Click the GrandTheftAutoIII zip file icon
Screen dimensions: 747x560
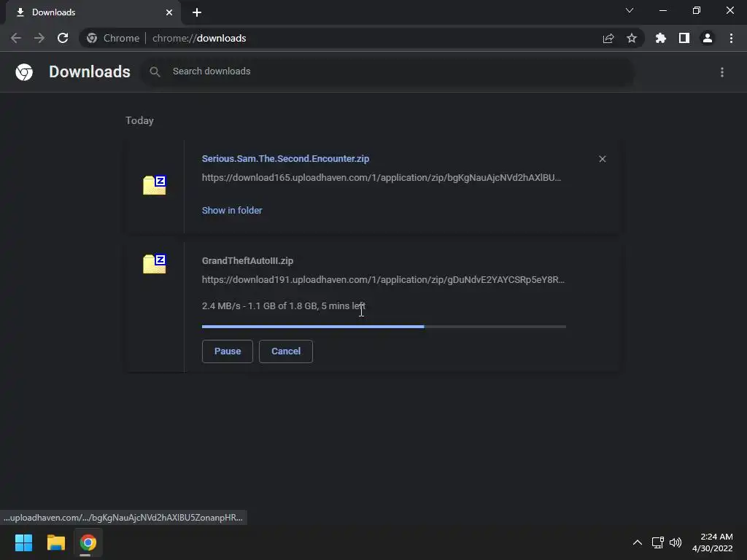point(155,263)
